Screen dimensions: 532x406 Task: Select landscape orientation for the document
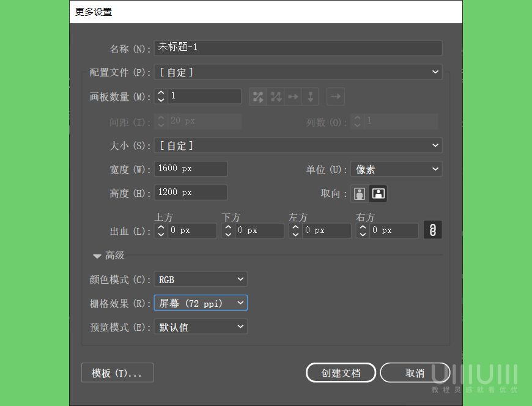(378, 193)
